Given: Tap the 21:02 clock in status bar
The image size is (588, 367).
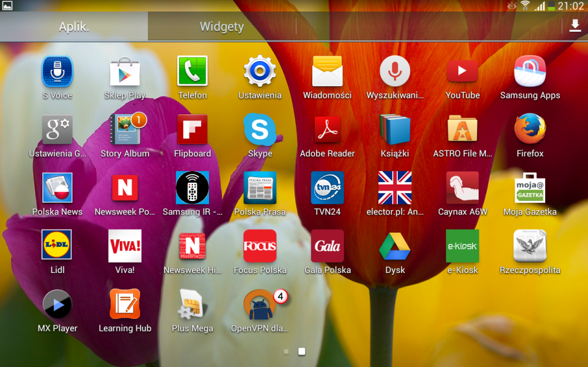Looking at the screenshot, I should [571, 5].
